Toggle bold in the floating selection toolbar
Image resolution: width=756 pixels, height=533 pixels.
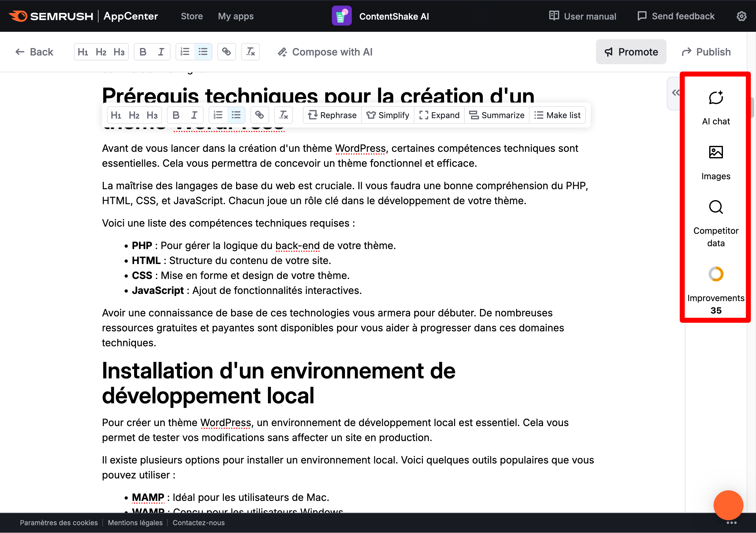(176, 115)
